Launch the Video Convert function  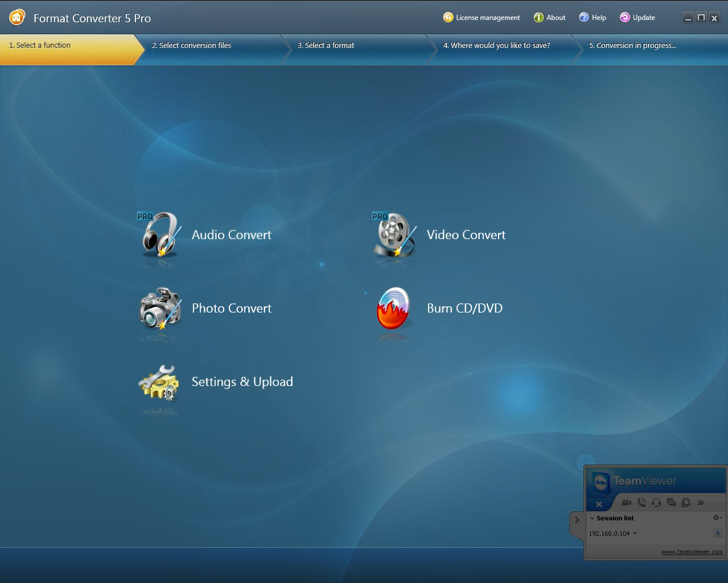coord(465,235)
